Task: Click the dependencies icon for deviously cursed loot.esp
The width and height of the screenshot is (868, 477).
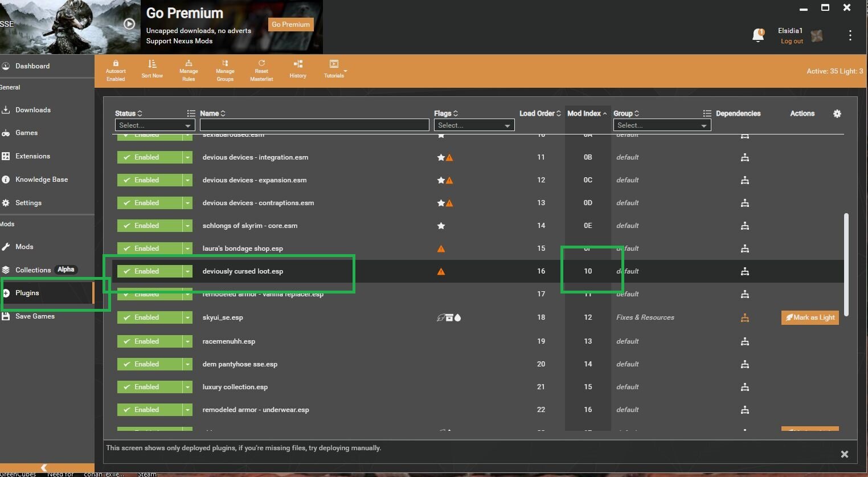Action: click(x=744, y=271)
